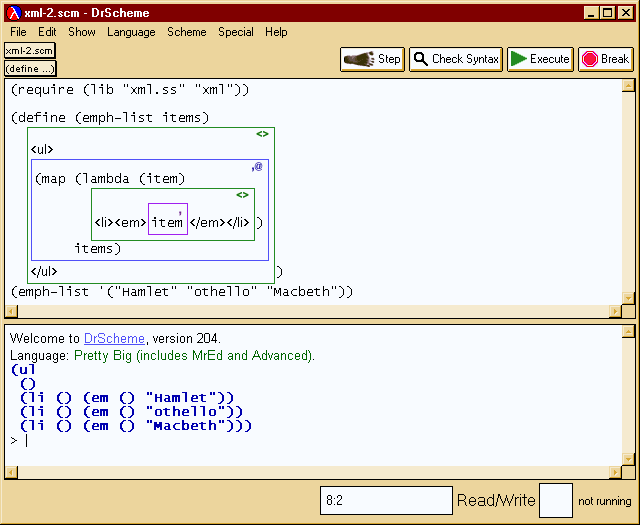Click the right arrow of interactions horizontal scrollbar
640x525 pixels.
click(615, 472)
